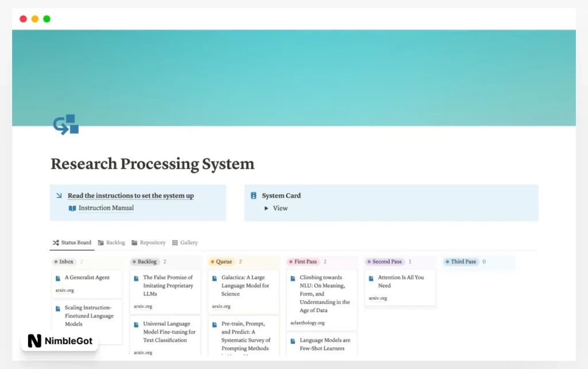
Task: Open Language Models are Few-Shot Learners card
Action: 322,344
